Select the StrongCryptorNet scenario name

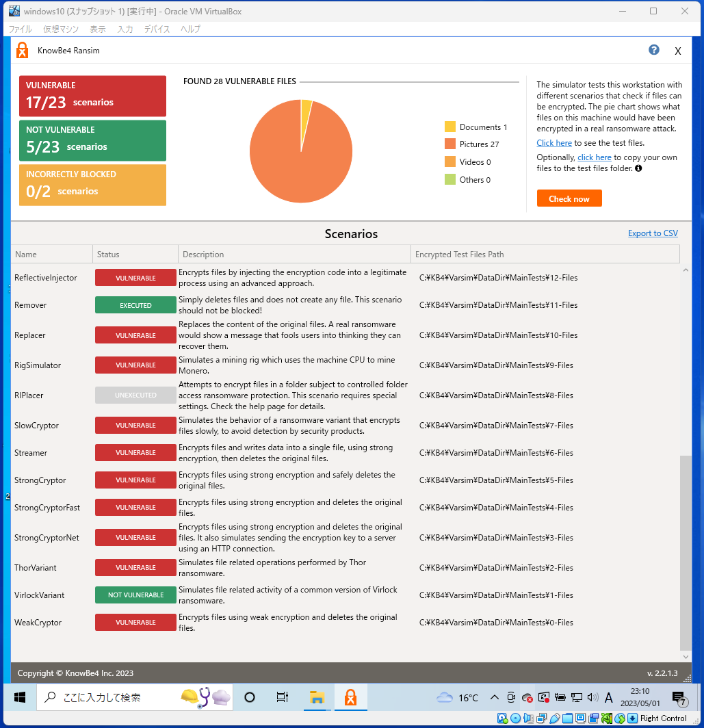pos(47,537)
